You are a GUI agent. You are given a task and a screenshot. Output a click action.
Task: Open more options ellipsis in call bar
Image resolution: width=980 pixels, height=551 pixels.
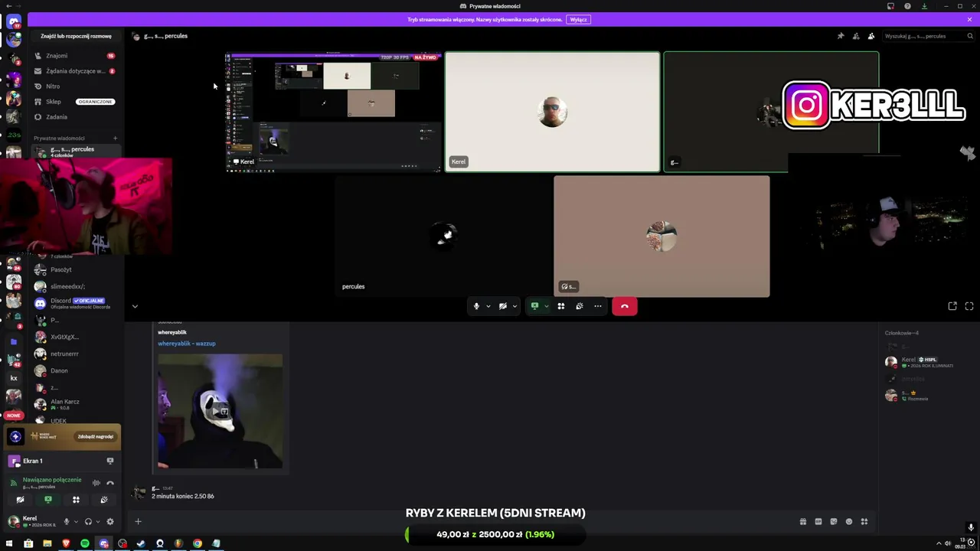coord(598,306)
